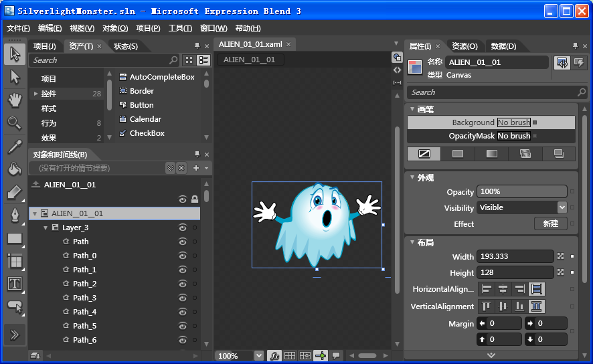Select the Pen tool
This screenshot has height=364, width=593.
click(15, 215)
